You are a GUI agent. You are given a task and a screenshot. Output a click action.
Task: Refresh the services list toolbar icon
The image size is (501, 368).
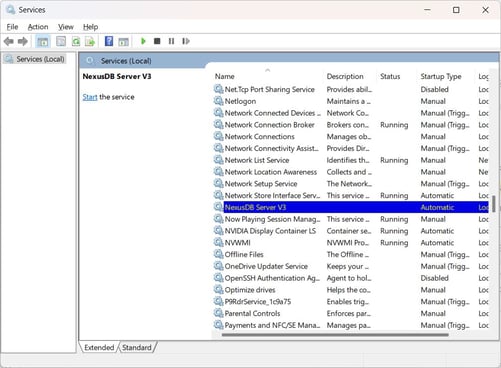point(76,41)
